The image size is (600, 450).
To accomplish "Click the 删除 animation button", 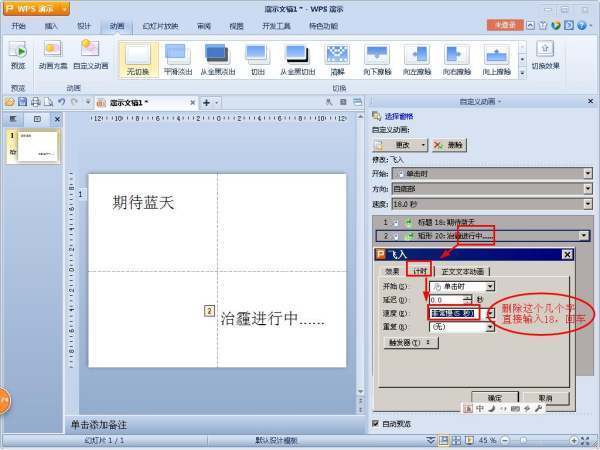I will click(x=450, y=145).
